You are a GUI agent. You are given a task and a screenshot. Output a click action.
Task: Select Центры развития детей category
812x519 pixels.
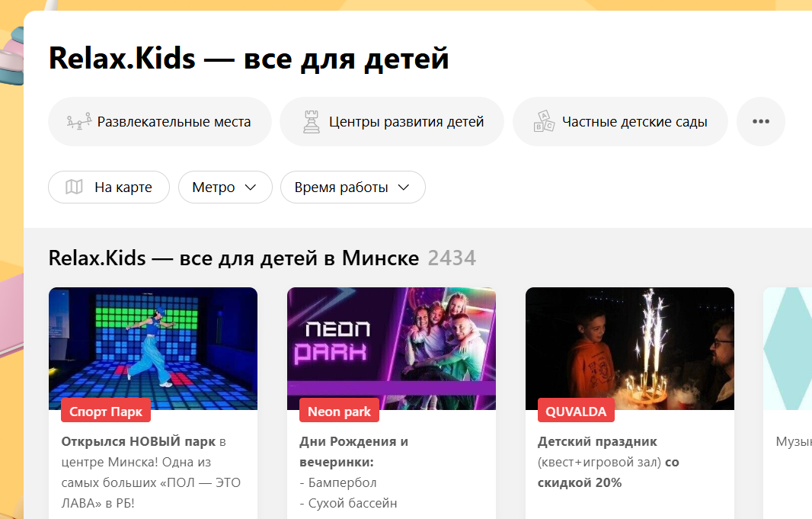pos(392,121)
